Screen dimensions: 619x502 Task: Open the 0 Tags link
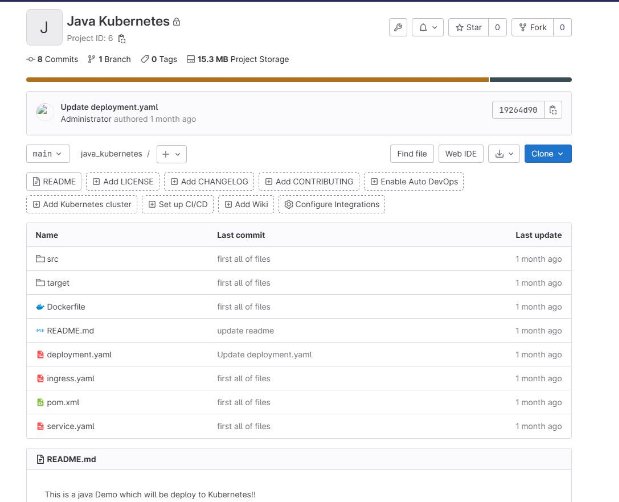tap(159, 59)
